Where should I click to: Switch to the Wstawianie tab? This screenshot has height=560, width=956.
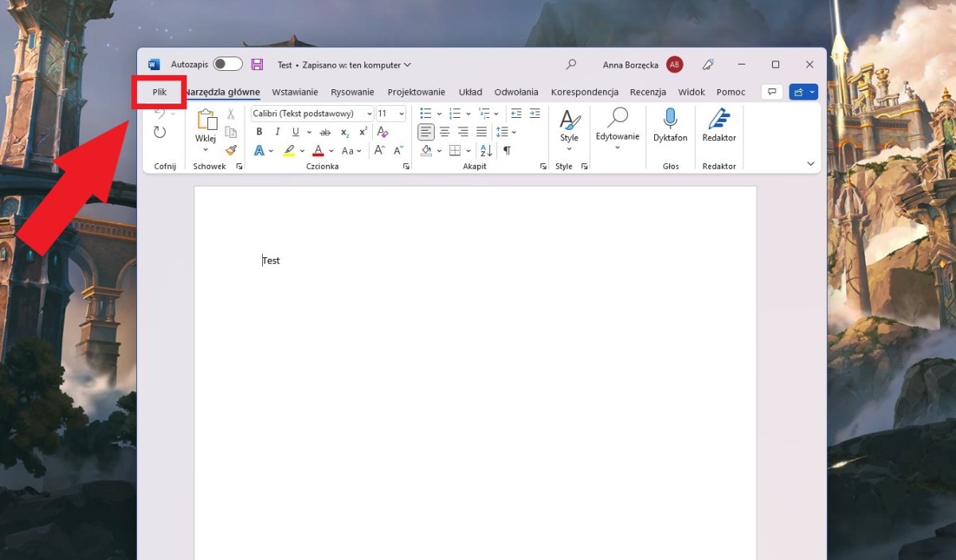pos(295,92)
